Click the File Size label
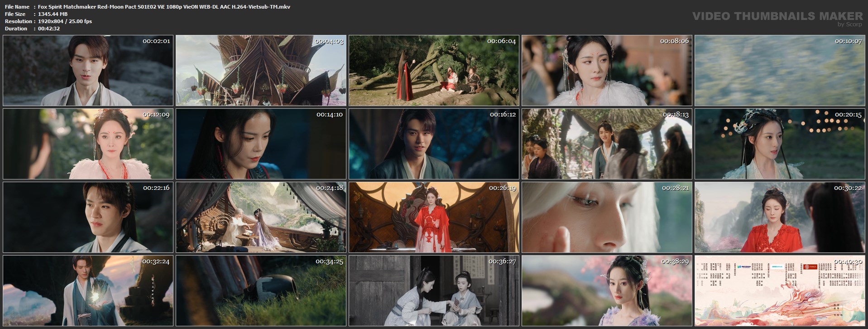 point(15,14)
